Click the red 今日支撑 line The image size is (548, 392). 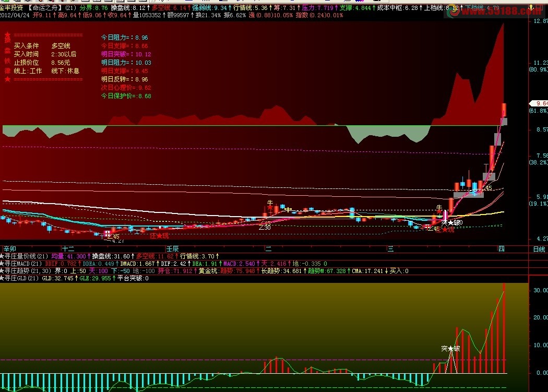tap(124, 46)
